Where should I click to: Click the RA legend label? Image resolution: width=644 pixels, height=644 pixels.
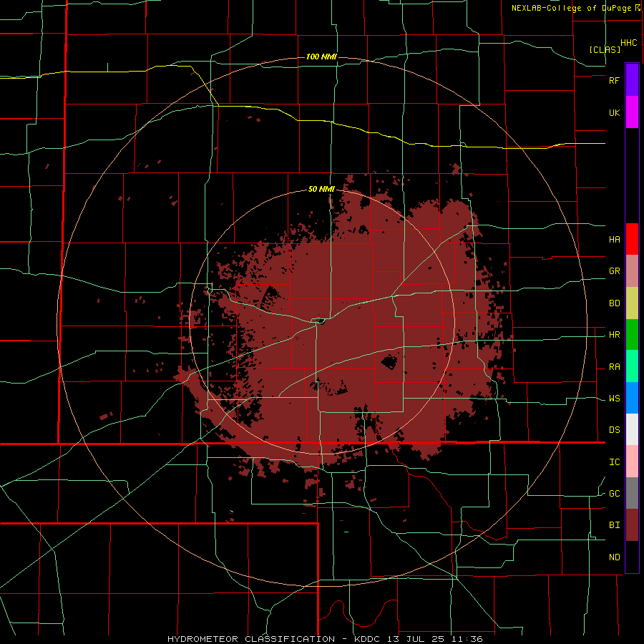point(615,367)
